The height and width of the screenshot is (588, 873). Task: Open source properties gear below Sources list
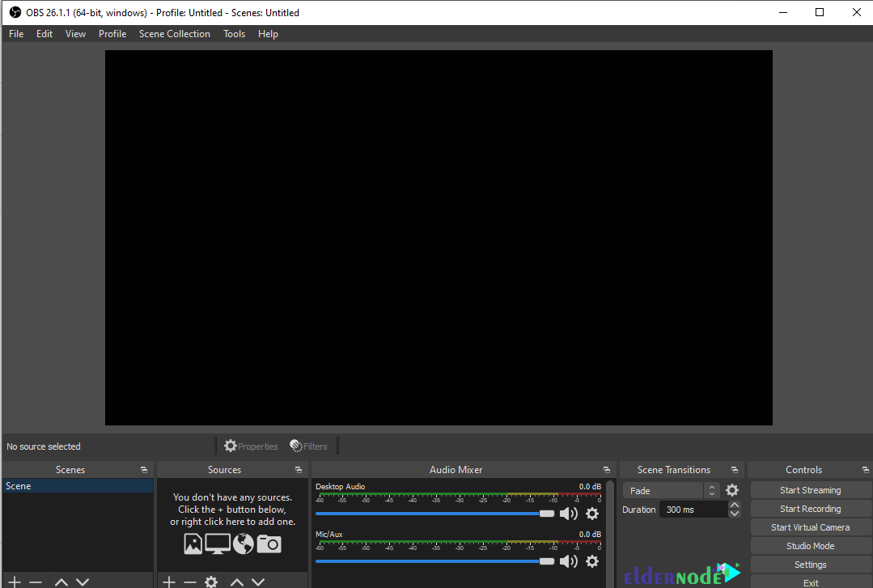(x=211, y=582)
